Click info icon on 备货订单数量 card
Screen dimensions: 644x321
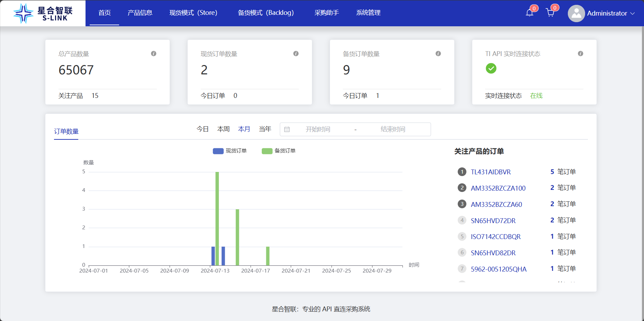(438, 54)
